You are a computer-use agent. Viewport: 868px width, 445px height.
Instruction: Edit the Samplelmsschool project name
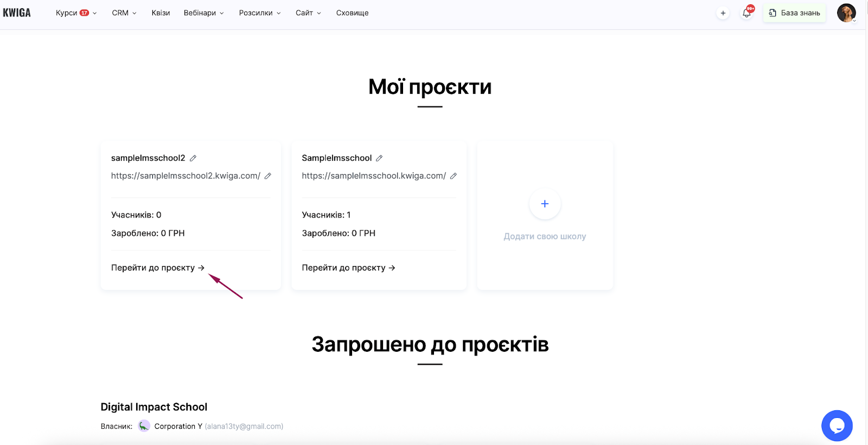click(x=379, y=158)
